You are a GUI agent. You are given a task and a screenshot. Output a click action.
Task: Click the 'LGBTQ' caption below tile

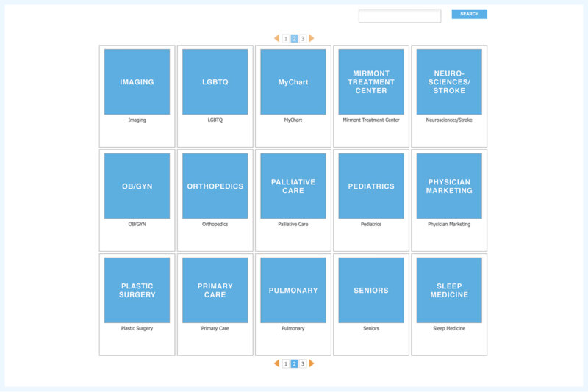point(215,120)
